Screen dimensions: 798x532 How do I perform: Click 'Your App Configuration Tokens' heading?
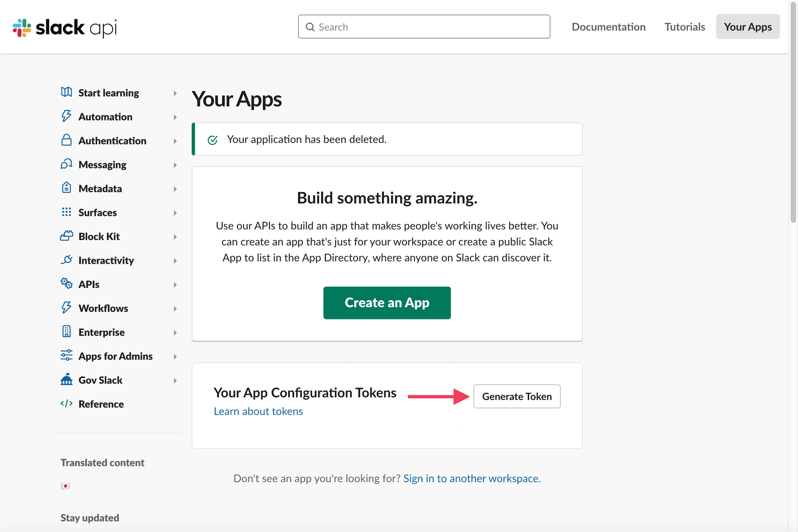tap(305, 392)
